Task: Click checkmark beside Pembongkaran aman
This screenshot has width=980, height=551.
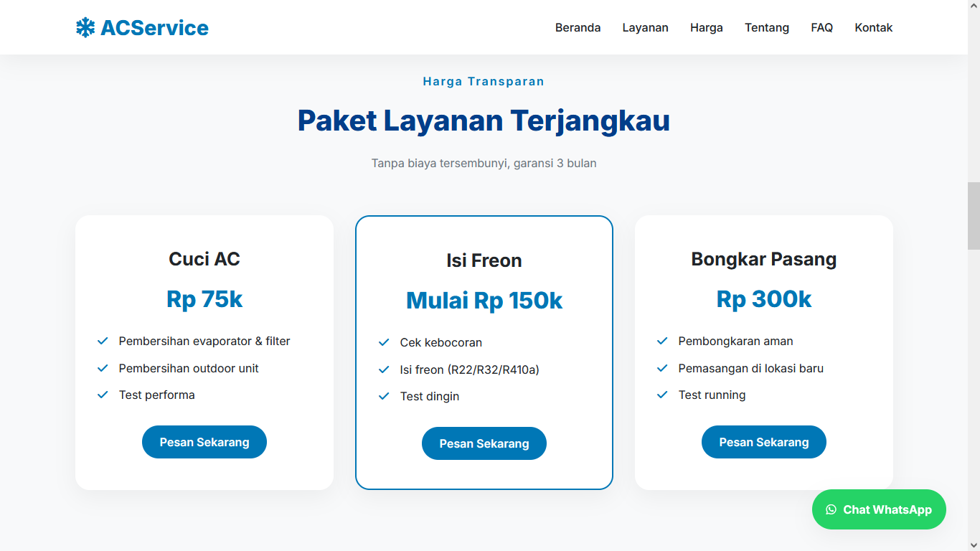Action: pyautogui.click(x=662, y=341)
